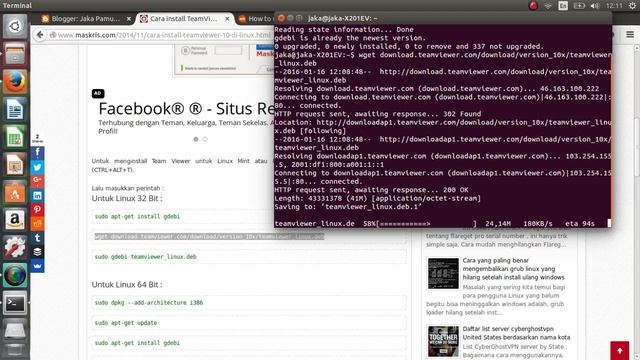This screenshot has height=360, width=640.
Task: Share the article on Google Plus
Action: click(37, 181)
